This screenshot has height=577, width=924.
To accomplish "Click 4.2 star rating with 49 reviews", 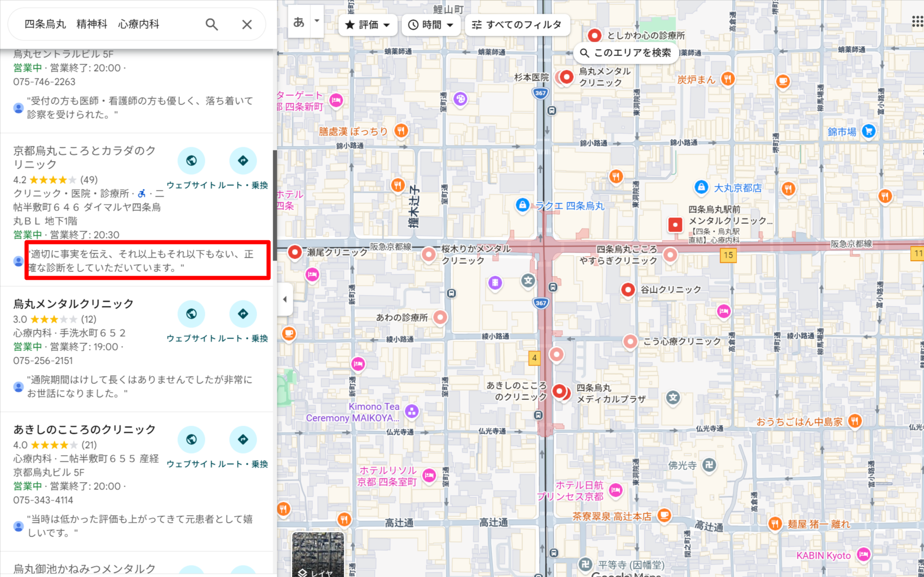I will [x=55, y=180].
